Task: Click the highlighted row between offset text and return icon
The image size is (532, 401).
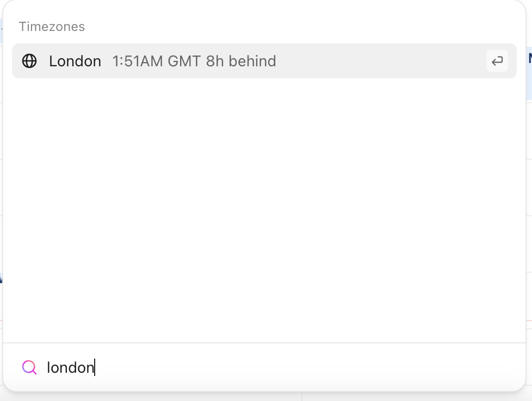Action: click(x=381, y=61)
